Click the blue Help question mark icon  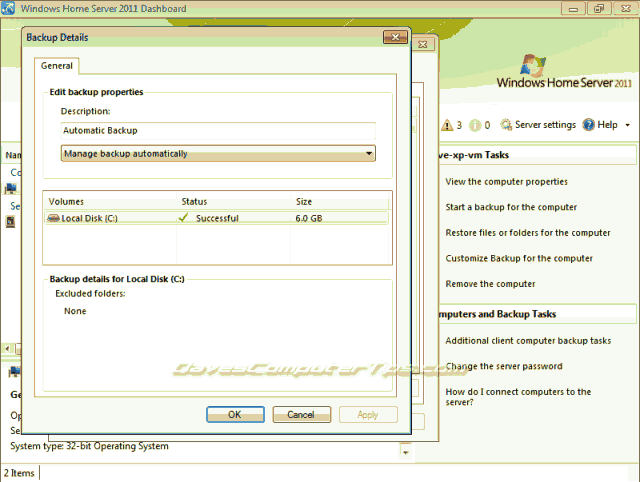coord(589,124)
